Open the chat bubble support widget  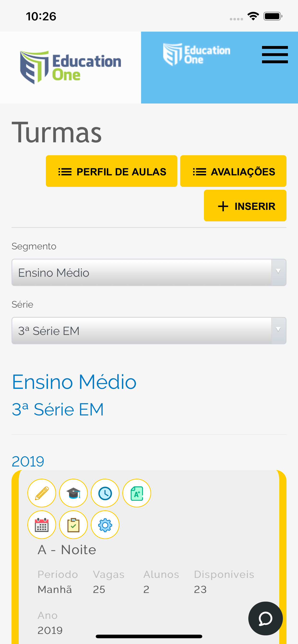point(265,618)
